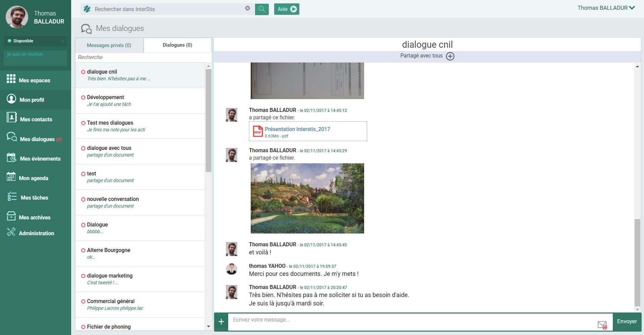The height and width of the screenshot is (335, 644).
Task: Click status circle of dialogue marketing
Action: pos(83,276)
